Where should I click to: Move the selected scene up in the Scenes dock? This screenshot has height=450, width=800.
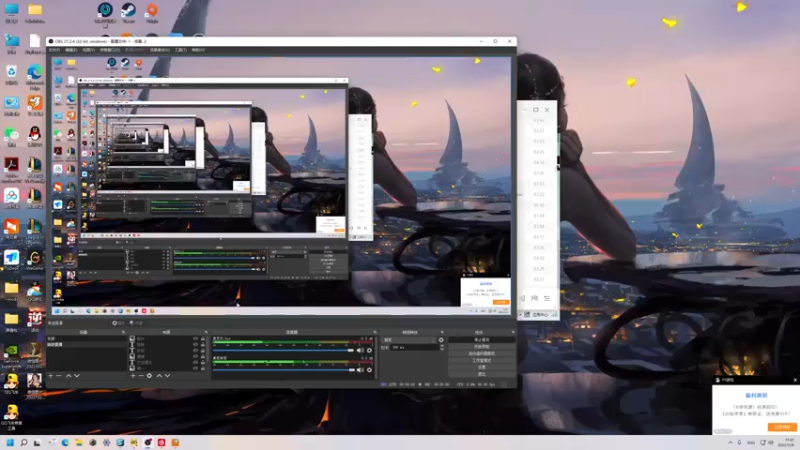coord(69,376)
